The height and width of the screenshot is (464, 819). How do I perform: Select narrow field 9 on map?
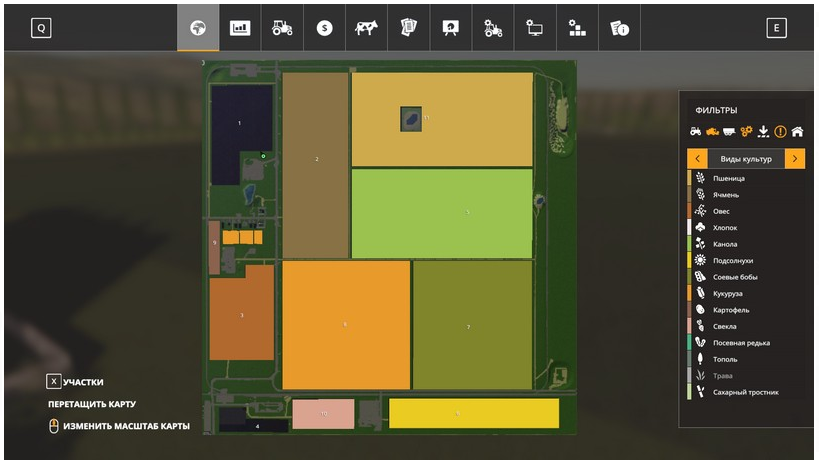point(214,247)
